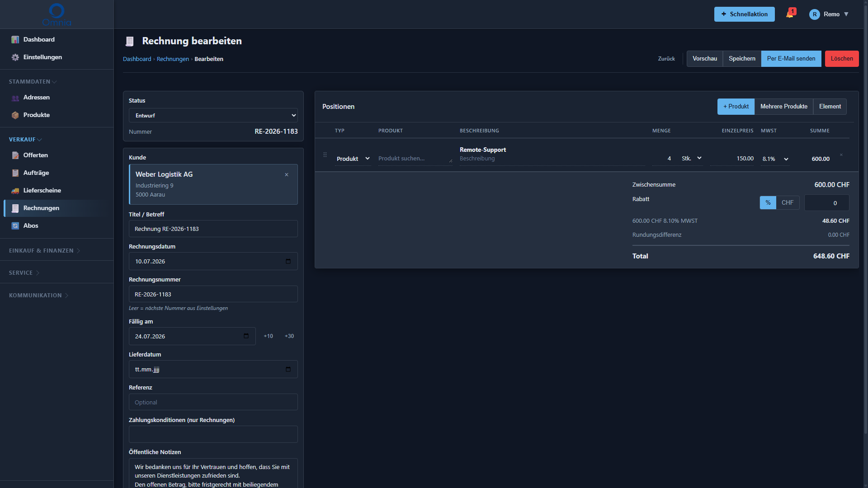Open Dashboard via its sidebar icon

point(15,40)
